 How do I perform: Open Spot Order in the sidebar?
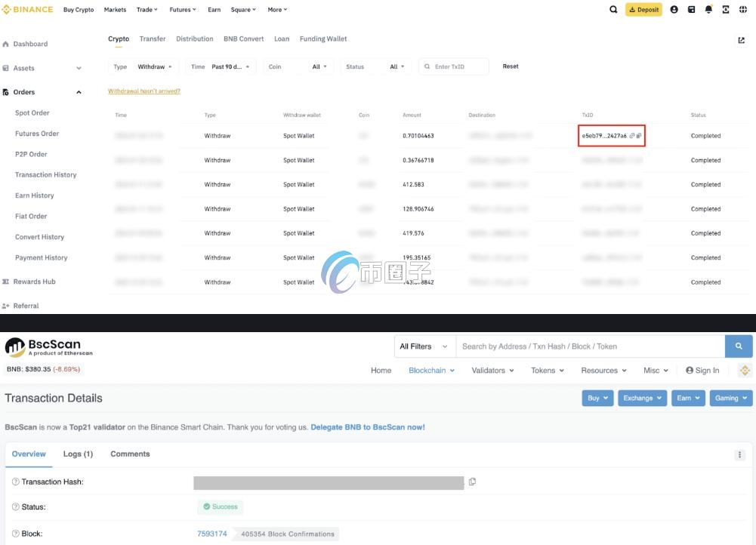(x=32, y=112)
